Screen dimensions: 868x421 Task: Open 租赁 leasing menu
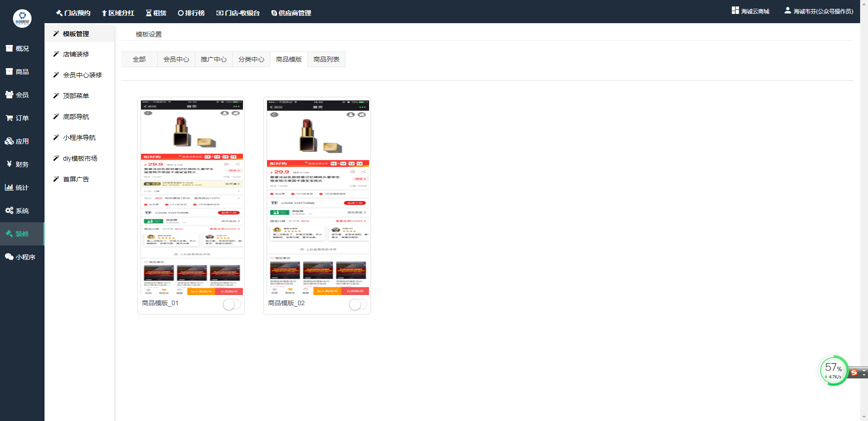coord(156,13)
